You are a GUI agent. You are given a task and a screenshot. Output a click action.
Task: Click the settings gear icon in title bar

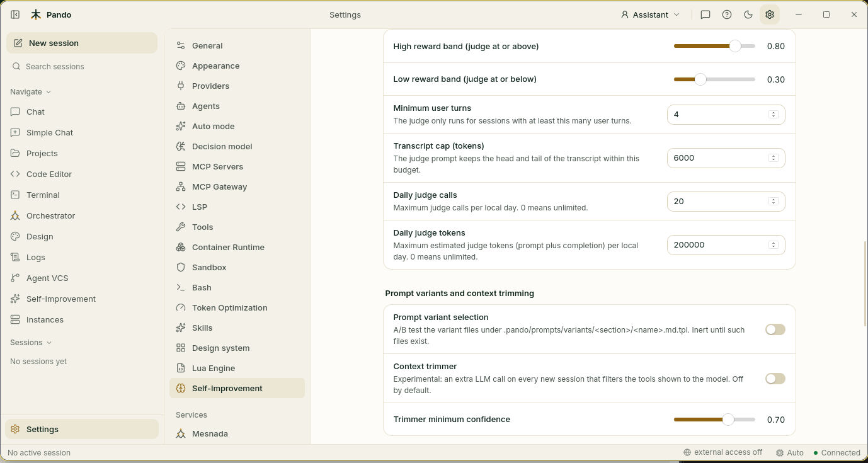(x=770, y=14)
